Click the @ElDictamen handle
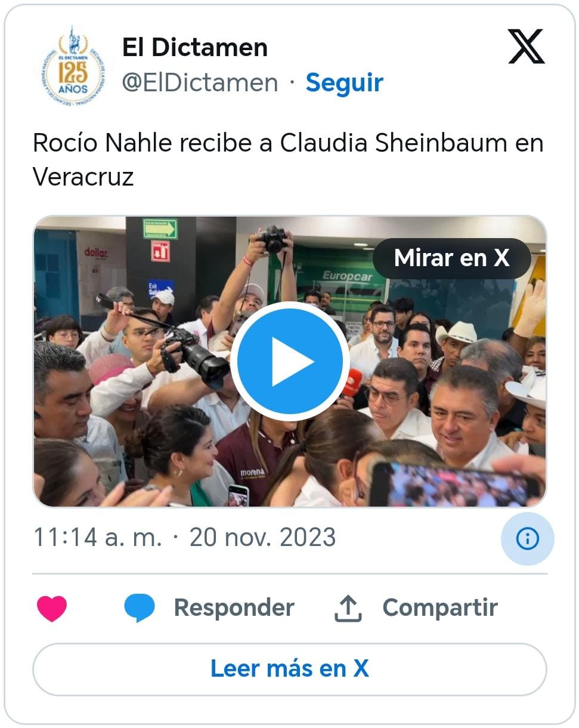This screenshot has width=579, height=728. click(200, 83)
